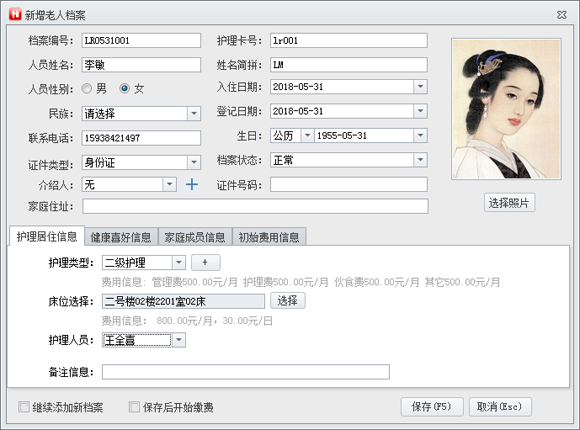Click the 保存(F5) button
Viewport: 580px width, 430px height.
click(x=432, y=407)
